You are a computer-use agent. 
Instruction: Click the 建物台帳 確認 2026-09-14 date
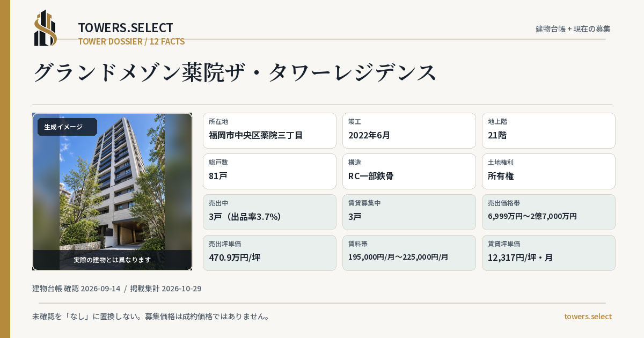pos(76,289)
